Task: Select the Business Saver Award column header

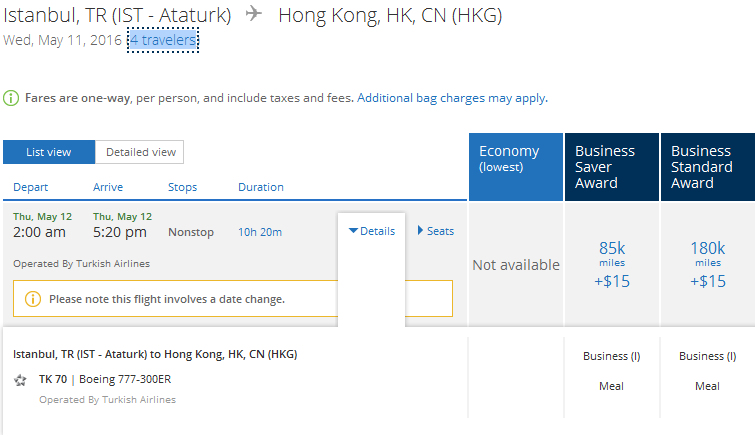Action: (611, 166)
